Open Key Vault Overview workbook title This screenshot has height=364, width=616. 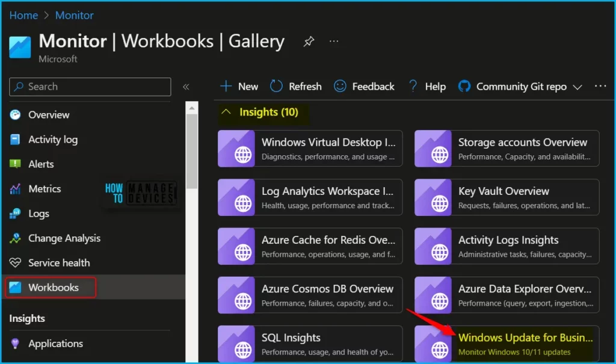[x=504, y=191]
